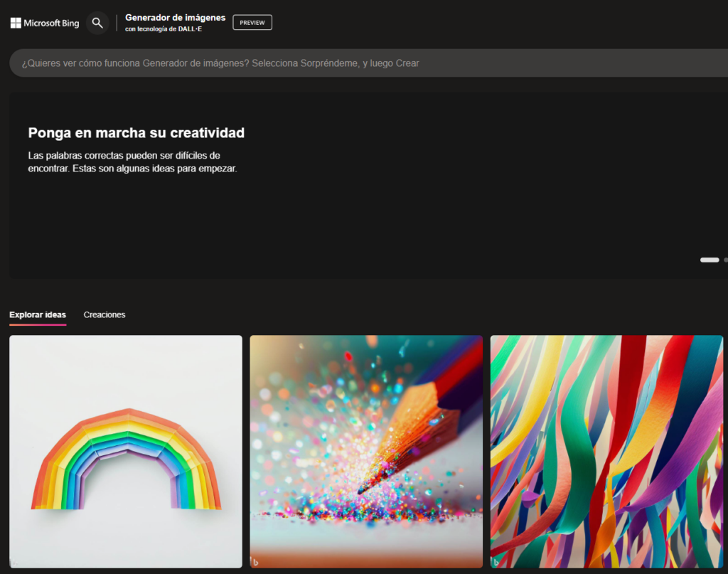Click the Bing watermark on the ribbons image

[496, 562]
